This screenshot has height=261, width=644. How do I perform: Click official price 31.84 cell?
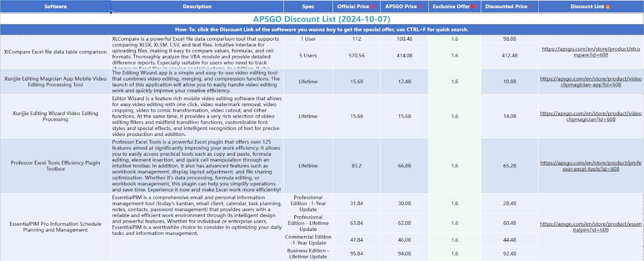[357, 203]
